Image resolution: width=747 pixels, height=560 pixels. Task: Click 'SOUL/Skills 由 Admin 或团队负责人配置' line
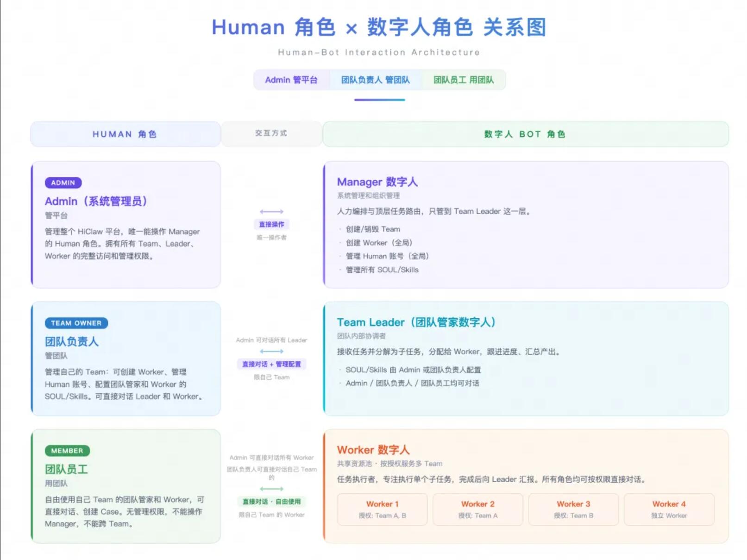pos(413,370)
